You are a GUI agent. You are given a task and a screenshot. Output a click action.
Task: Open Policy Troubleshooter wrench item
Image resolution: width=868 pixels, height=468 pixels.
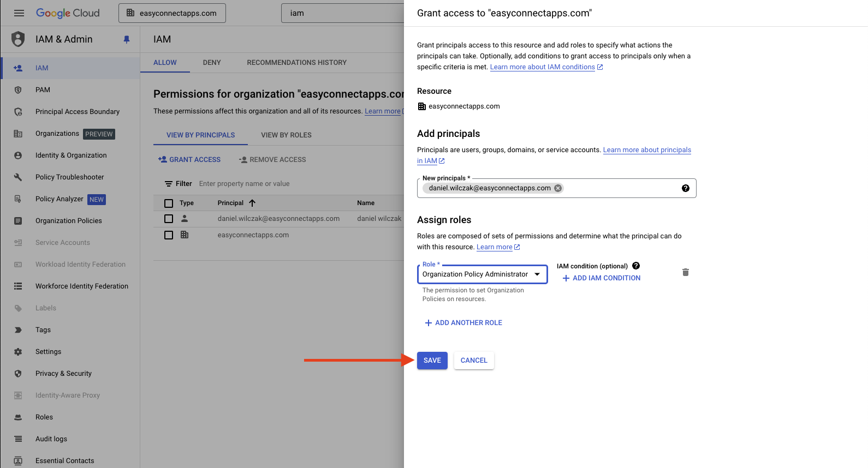tap(70, 177)
